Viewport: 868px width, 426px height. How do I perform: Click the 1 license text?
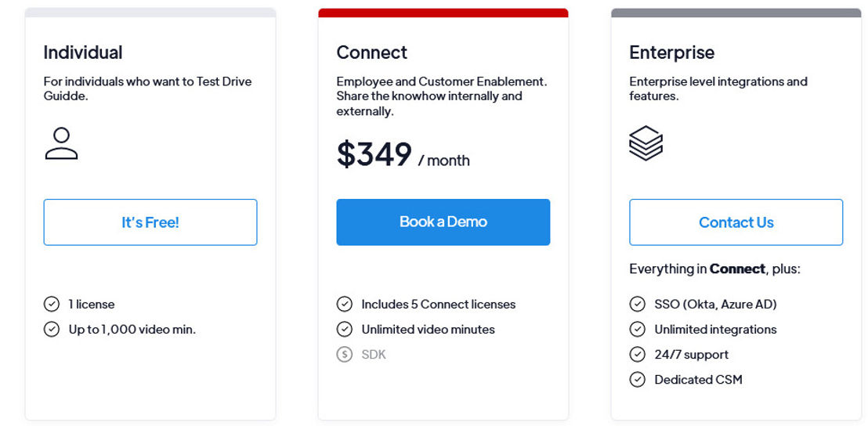pyautogui.click(x=92, y=305)
